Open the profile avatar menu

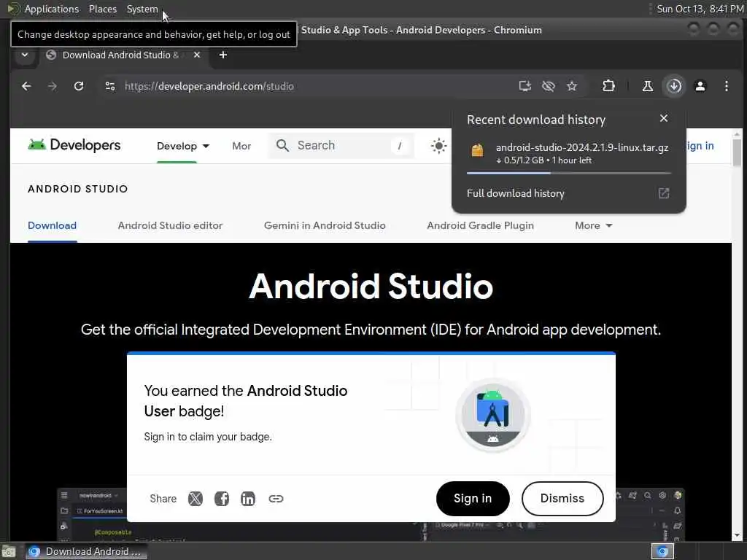tap(700, 86)
